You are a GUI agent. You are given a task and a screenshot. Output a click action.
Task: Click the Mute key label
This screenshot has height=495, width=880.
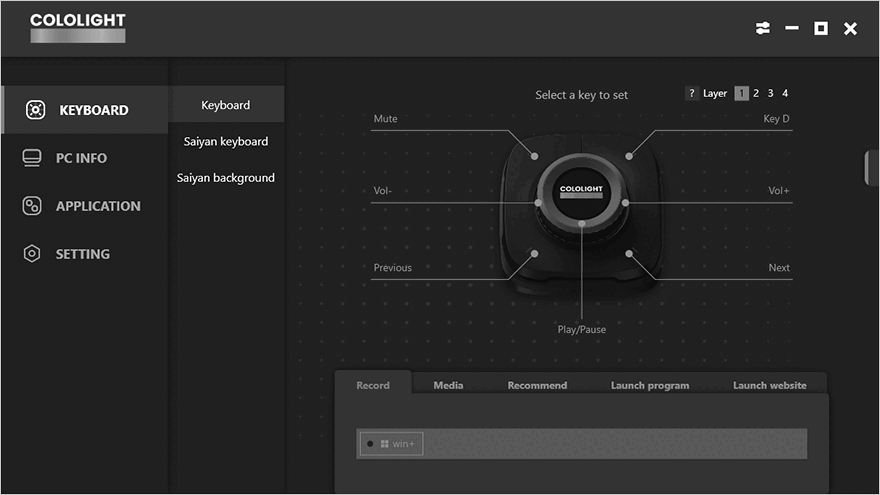click(x=386, y=118)
